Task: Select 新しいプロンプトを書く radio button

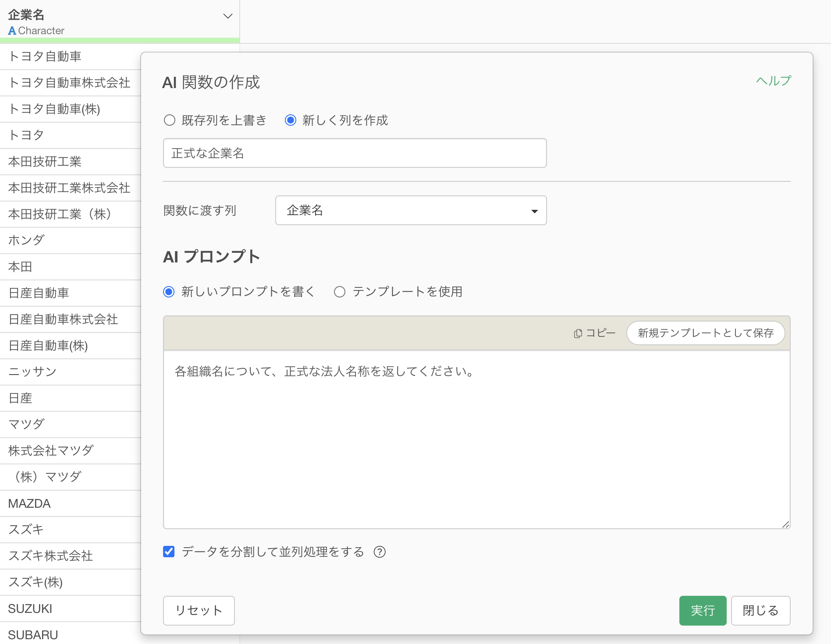Action: (x=169, y=292)
